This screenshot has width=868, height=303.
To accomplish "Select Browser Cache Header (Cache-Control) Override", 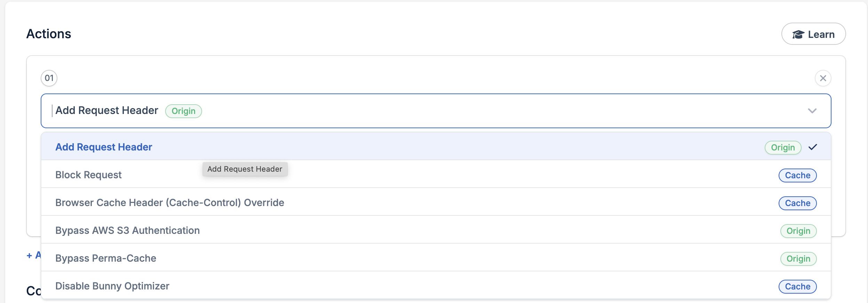I will pyautogui.click(x=436, y=202).
